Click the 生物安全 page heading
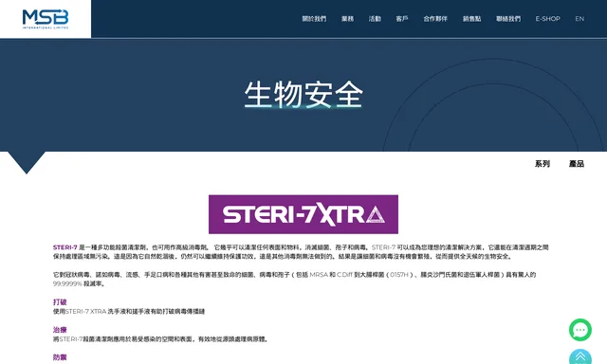 [303, 95]
